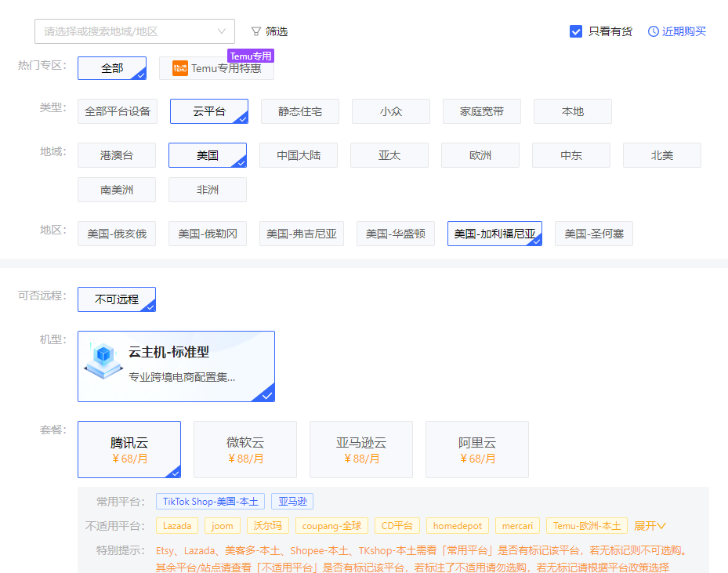The width and height of the screenshot is (728, 573).
Task: Select 欧洲 territory
Action: pyautogui.click(x=480, y=155)
